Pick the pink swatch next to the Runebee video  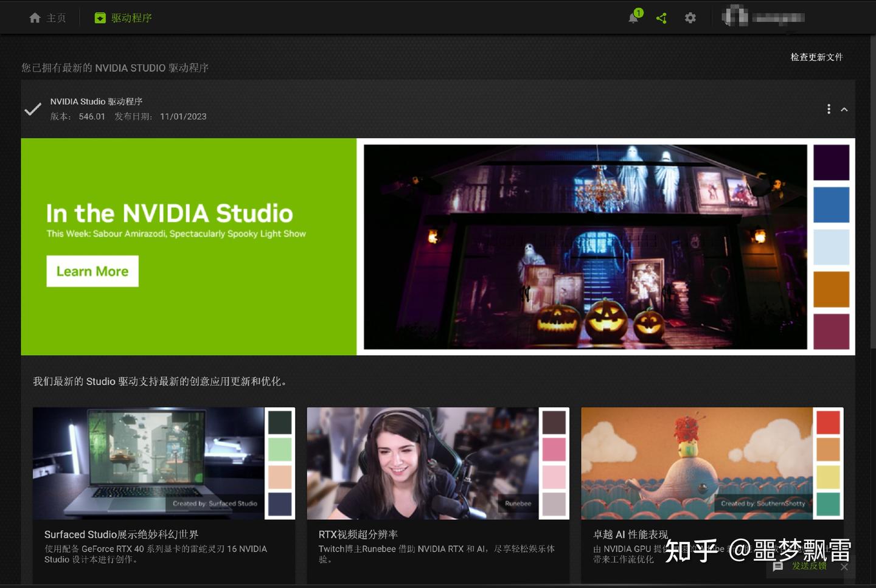[x=554, y=451]
